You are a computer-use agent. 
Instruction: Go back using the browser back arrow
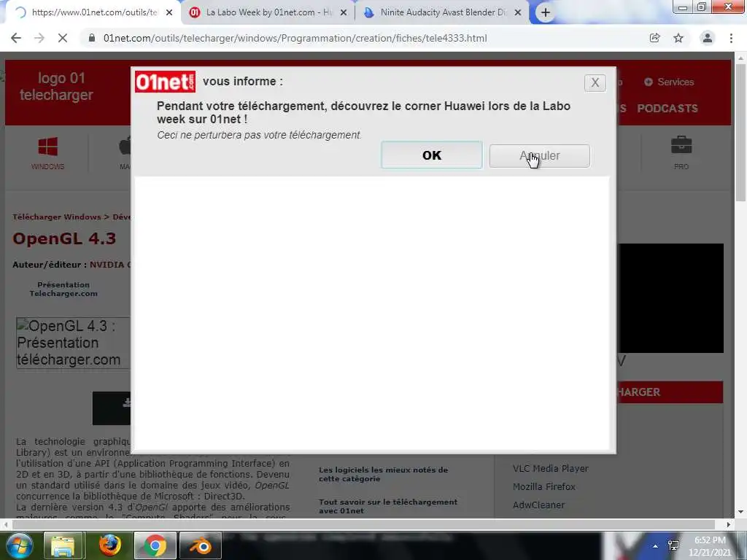pyautogui.click(x=16, y=38)
